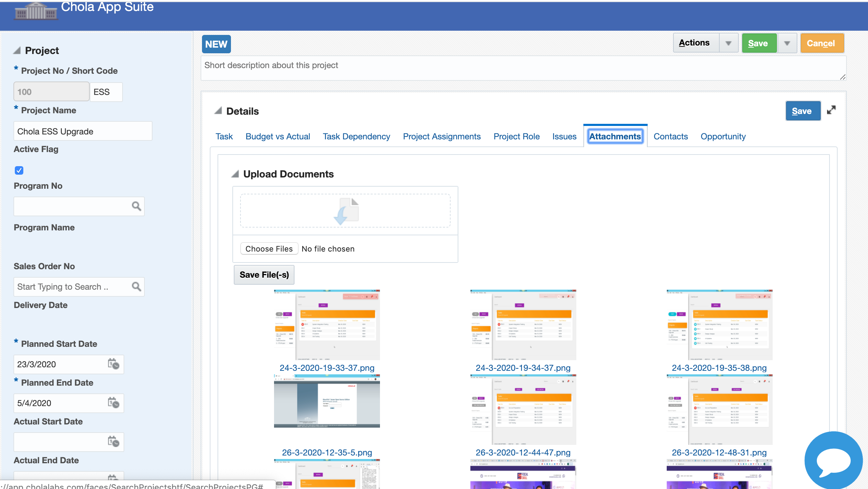Click thumbnail of 24-3-2020-19-33-37.png
Screen dimensions: 868x489
[327, 325]
